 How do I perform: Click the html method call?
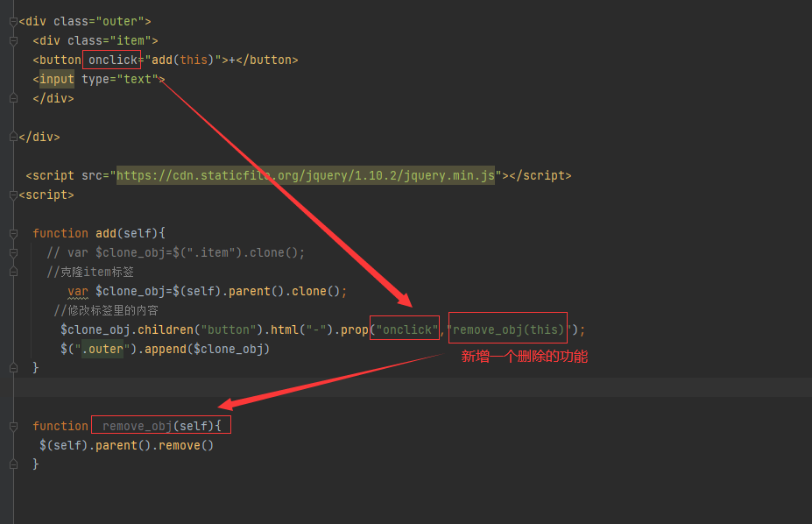285,329
